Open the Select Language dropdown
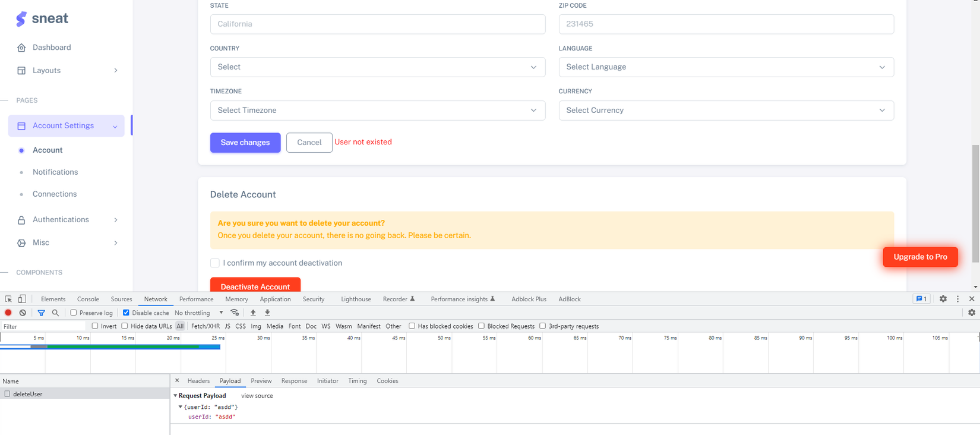 point(726,67)
